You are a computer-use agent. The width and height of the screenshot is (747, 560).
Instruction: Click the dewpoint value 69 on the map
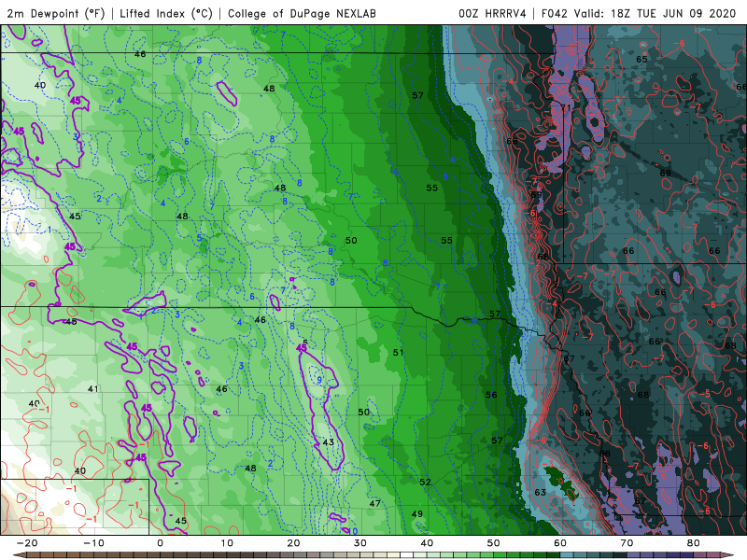tap(665, 173)
